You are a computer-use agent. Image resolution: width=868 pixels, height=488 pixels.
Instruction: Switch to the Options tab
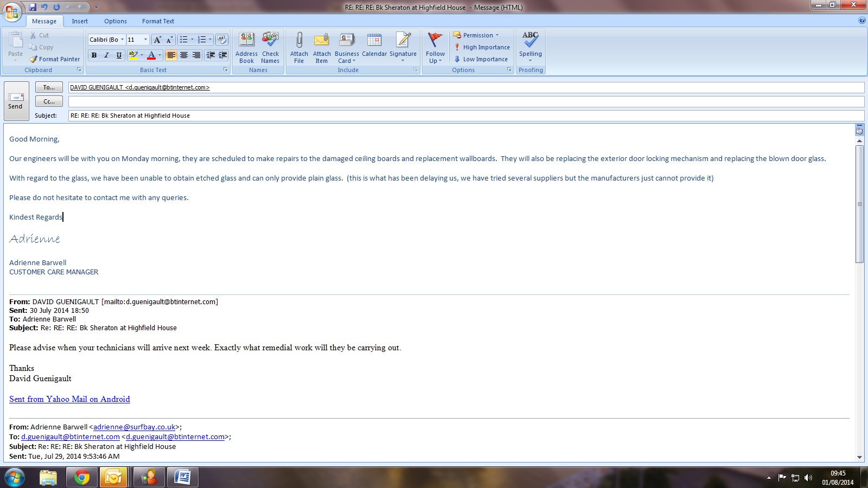click(116, 21)
